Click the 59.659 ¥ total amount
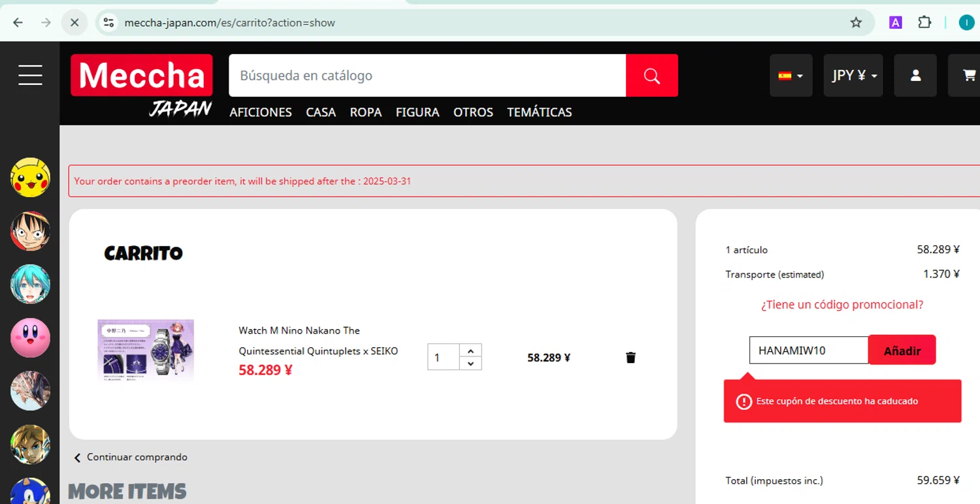980x504 pixels. (938, 480)
